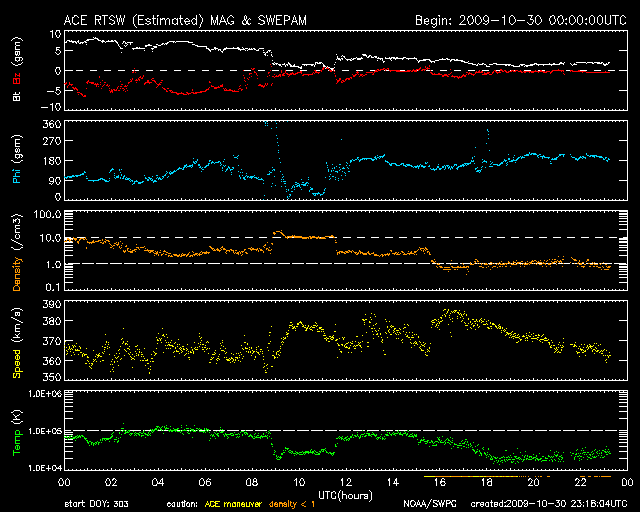Click the red "Bz" axis label

click(17, 78)
